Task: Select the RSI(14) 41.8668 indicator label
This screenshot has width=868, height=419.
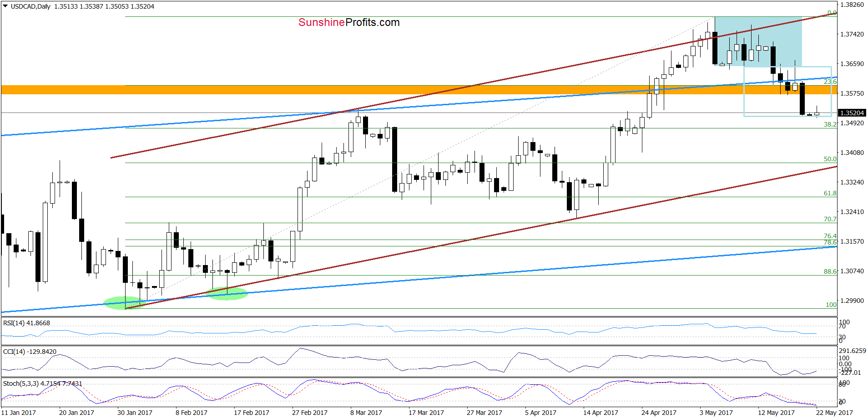Action: point(26,323)
